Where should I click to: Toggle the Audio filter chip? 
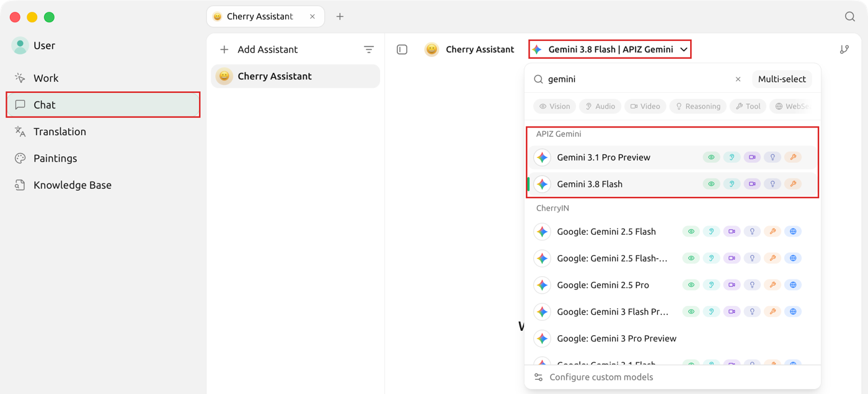(x=600, y=107)
